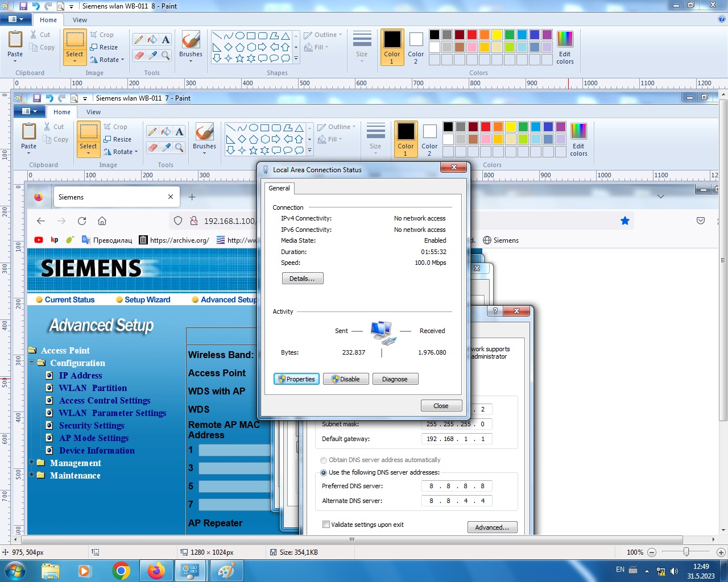Click Copy in the main ribbon Clipboard group
Image resolution: width=728 pixels, height=582 pixels.
(43, 47)
